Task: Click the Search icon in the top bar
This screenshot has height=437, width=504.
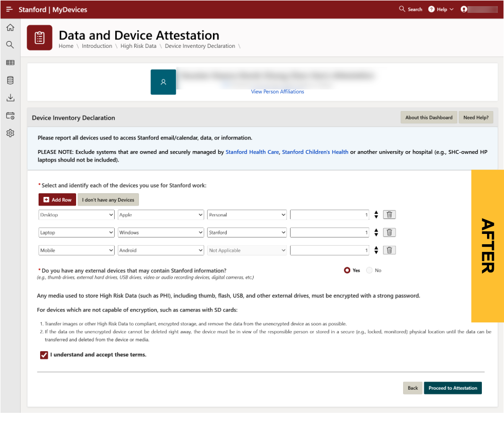Action: click(402, 9)
